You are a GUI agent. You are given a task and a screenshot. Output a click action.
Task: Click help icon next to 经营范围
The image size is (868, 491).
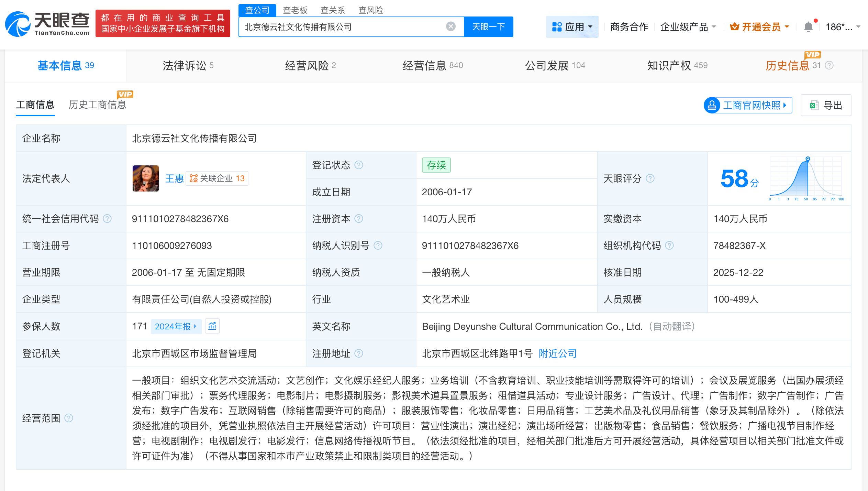tap(69, 418)
